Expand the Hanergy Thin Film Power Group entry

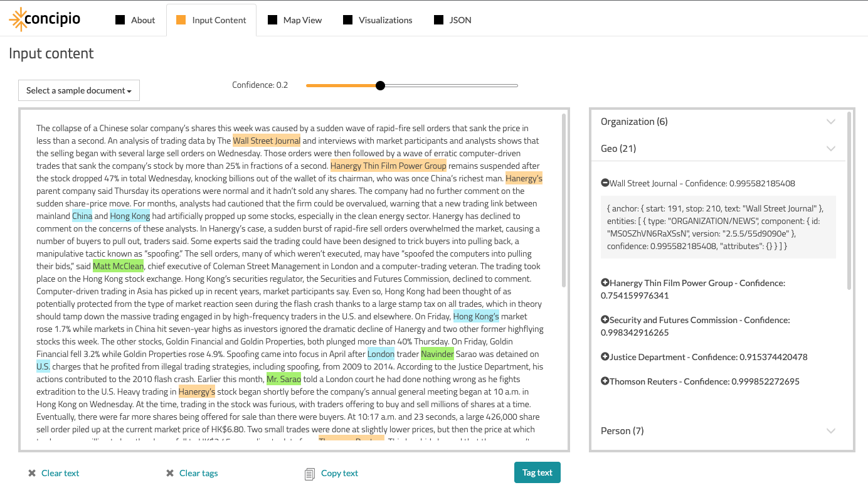[x=605, y=282]
